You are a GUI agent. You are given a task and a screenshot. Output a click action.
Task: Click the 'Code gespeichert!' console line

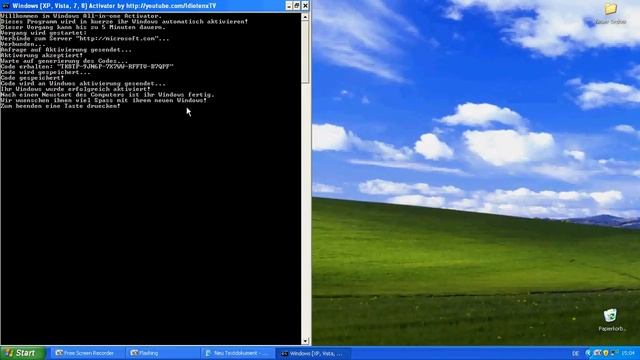point(32,78)
